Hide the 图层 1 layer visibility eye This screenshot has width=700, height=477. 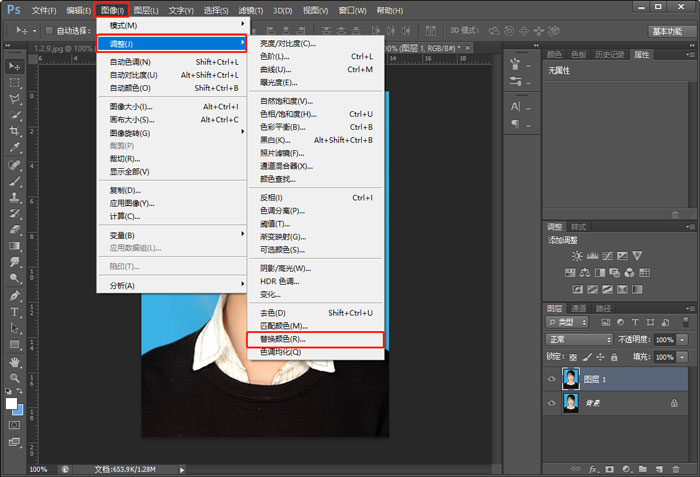click(x=552, y=379)
